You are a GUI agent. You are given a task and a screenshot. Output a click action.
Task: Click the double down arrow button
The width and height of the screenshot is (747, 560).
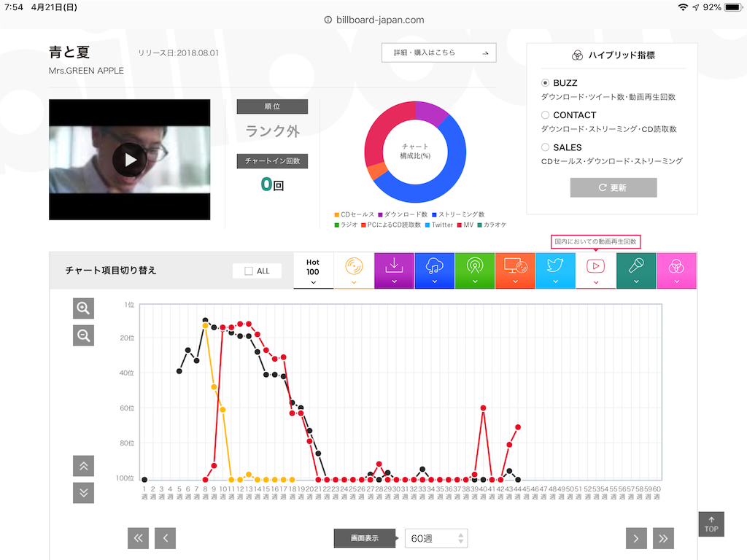83,493
